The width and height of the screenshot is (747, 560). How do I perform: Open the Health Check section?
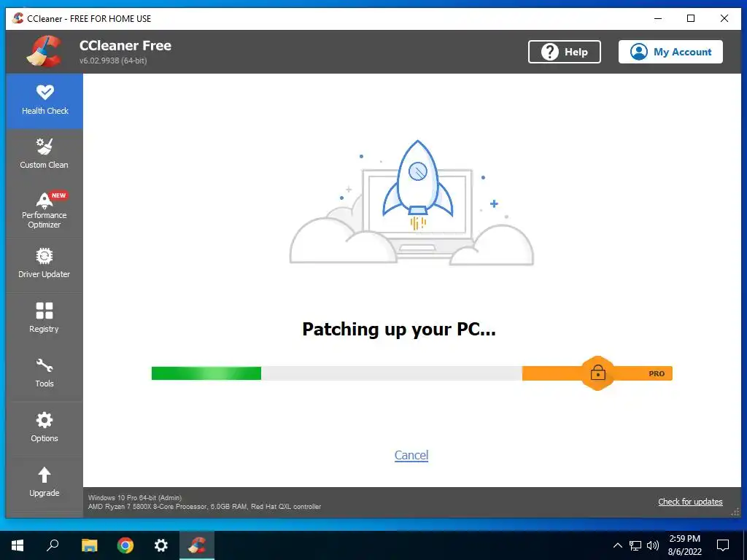tap(44, 101)
